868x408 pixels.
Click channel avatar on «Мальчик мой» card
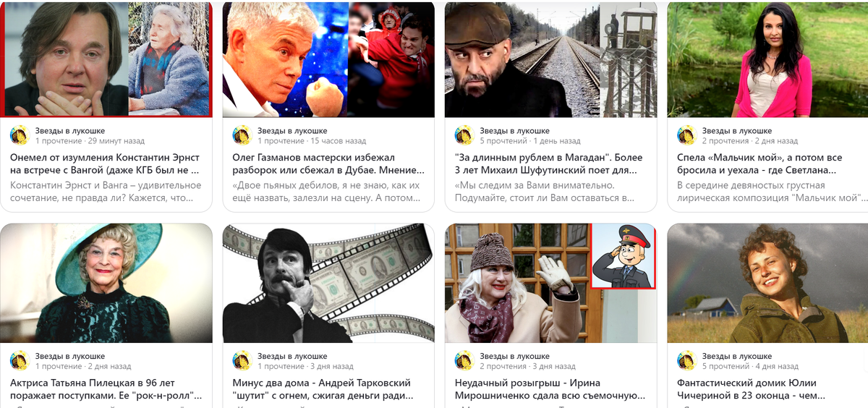coord(686,135)
